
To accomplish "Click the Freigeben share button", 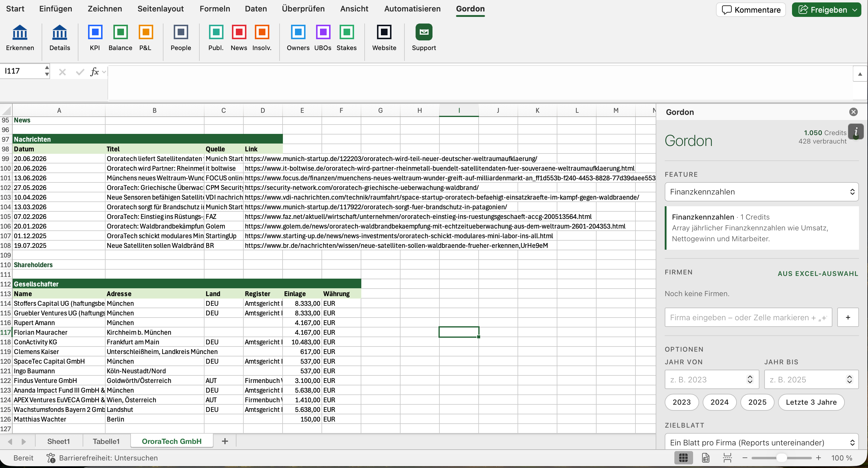I will click(822, 10).
